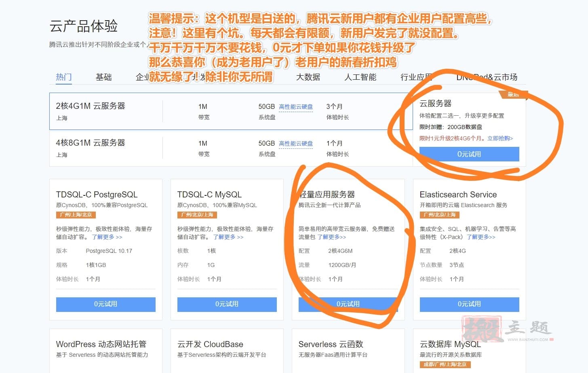Click 0元试用 under TDSQL-C PostgreSQL
The width and height of the screenshot is (588, 373).
(105, 304)
